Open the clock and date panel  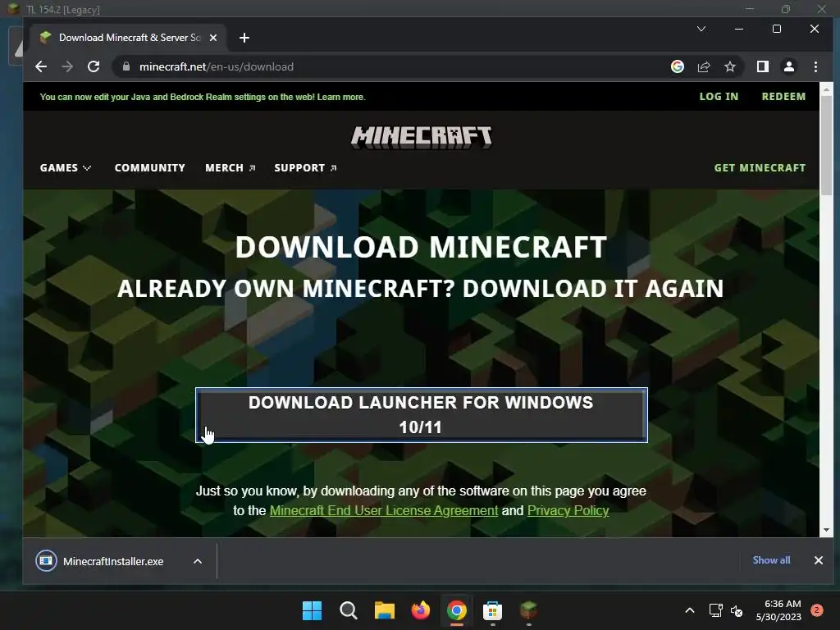(x=778, y=610)
